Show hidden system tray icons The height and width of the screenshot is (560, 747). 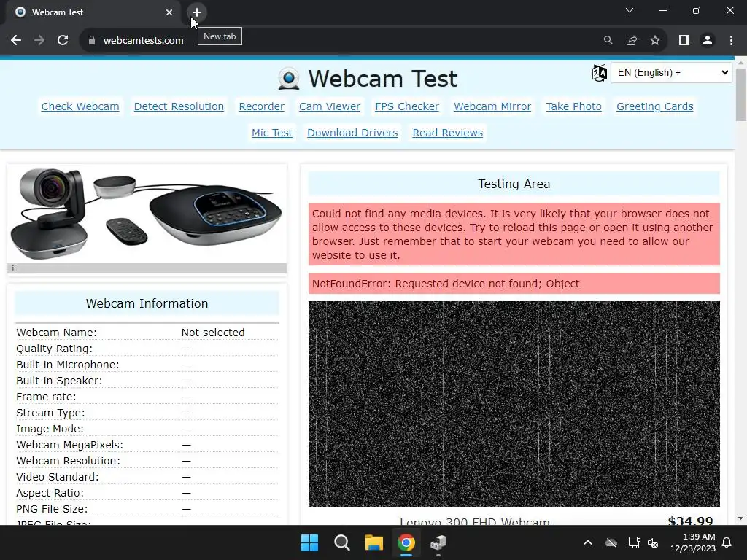pos(588,542)
